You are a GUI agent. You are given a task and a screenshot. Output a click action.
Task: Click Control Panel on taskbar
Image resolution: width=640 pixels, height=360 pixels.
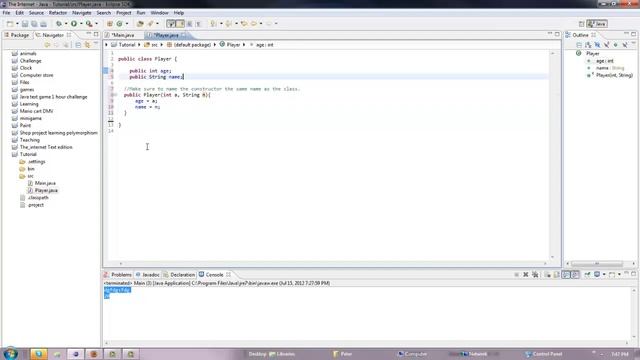tap(544, 354)
